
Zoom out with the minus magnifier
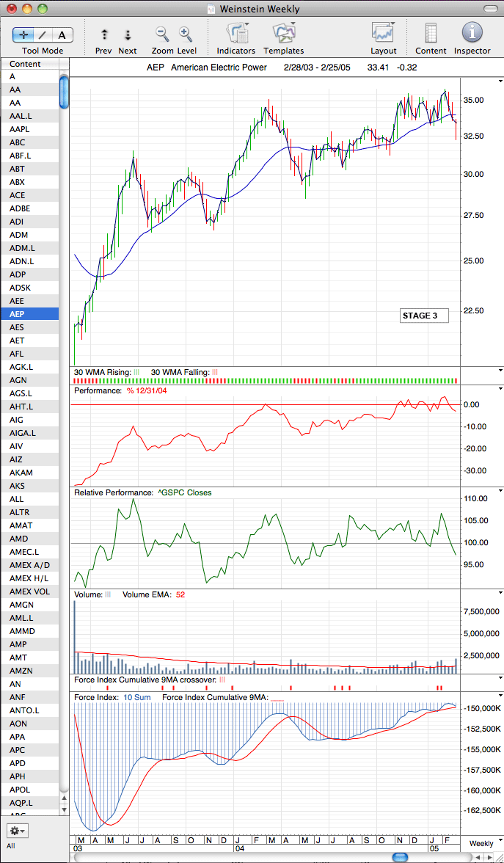162,34
